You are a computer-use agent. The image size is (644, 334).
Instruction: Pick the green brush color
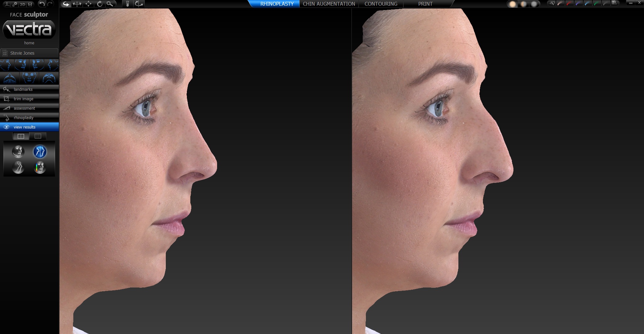pos(597,3)
